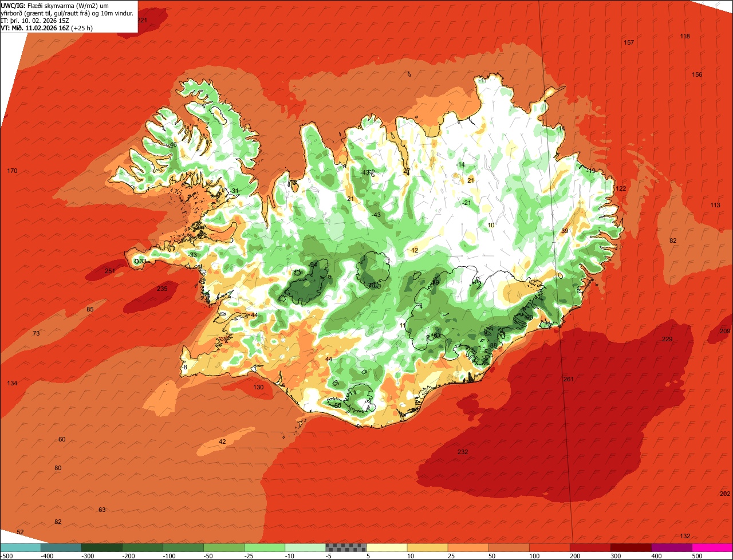The height and width of the screenshot is (560, 733).
Task: Select the map value 73
Action: pyautogui.click(x=36, y=333)
